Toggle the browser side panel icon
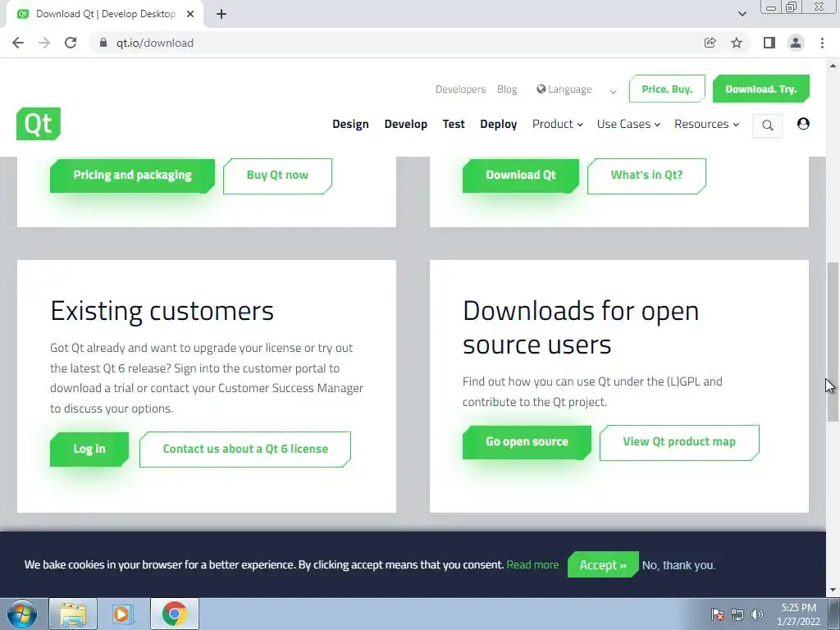This screenshot has width=840, height=630. click(769, 43)
